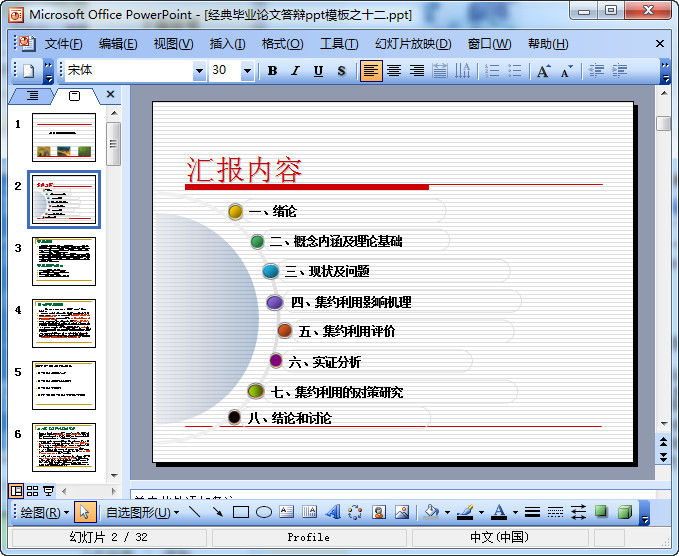The width and height of the screenshot is (679, 556).
Task: Open the 幻灯片放映(D) menu
Action: (x=413, y=44)
